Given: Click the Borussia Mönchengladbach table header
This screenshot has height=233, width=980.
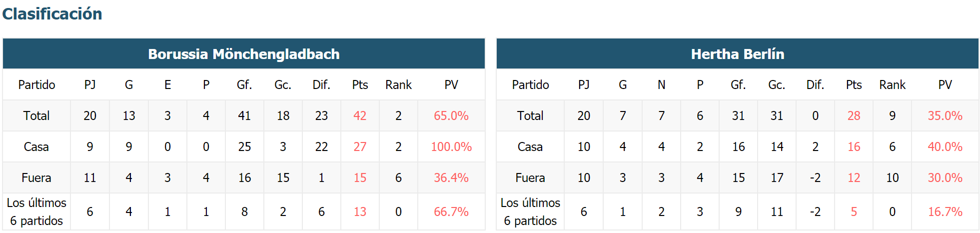Looking at the screenshot, I should tap(244, 54).
